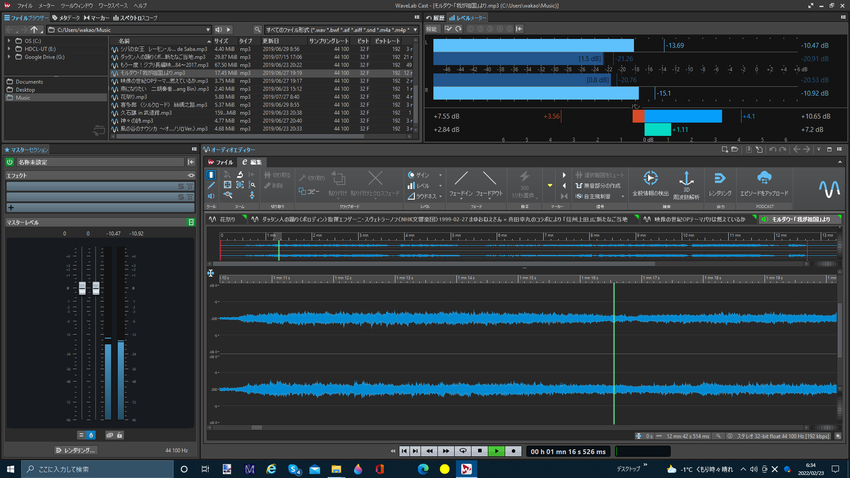
Task: Add new effect slot with plus button
Action: 11,208
